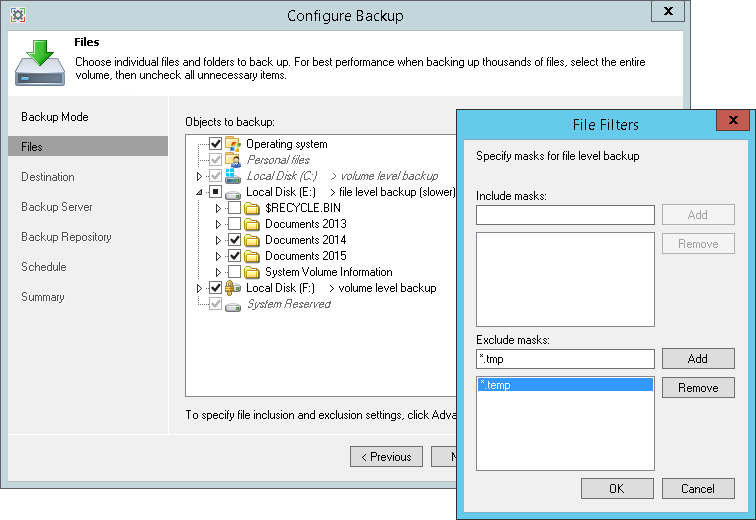The height and width of the screenshot is (520, 756).
Task: Check the $RECYCLE.BIN checkbox
Action: (234, 208)
